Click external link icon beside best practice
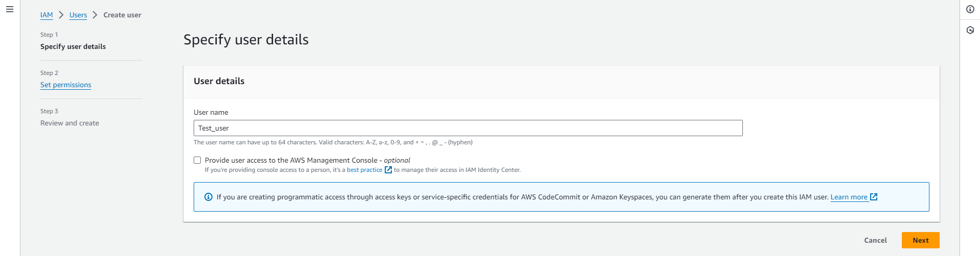This screenshot has width=980, height=256. [x=388, y=170]
